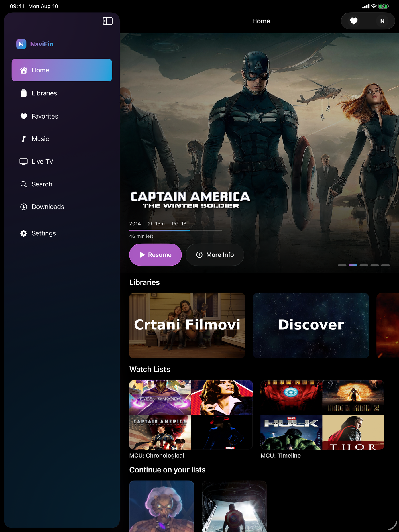Click the Continue on your lists heading
Screen dimensions: 399x532
coord(168,470)
